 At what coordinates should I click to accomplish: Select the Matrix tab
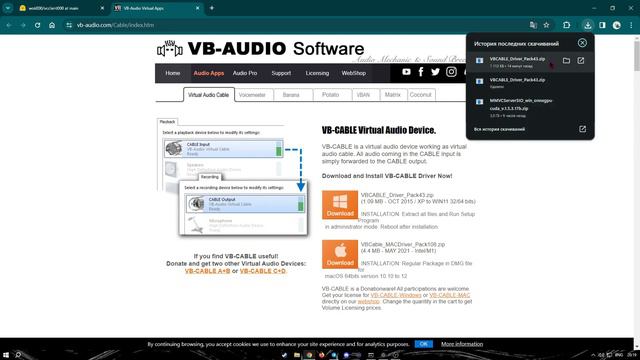coord(393,95)
